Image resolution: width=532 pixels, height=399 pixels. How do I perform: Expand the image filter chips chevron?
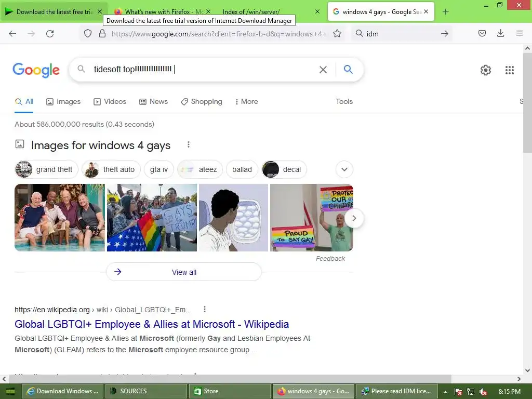[x=344, y=169]
